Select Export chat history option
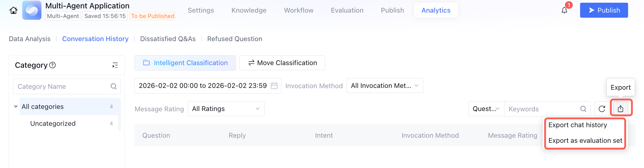This screenshot has width=644, height=168. (577, 125)
